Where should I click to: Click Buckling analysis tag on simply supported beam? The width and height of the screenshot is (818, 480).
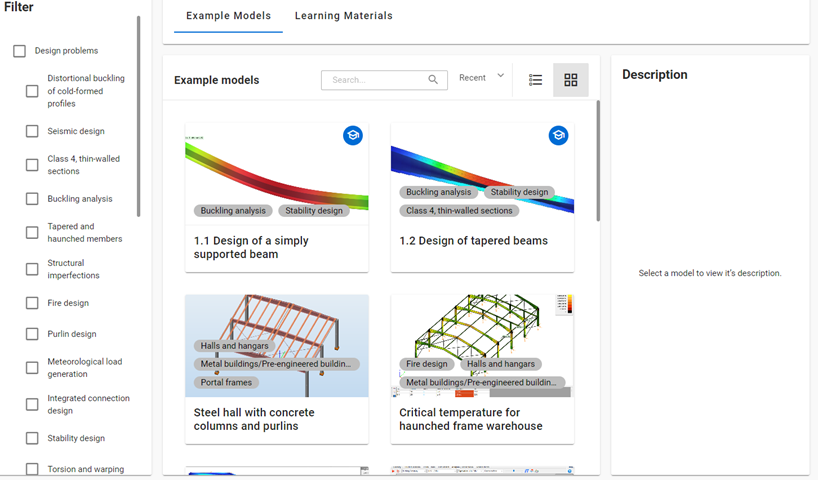coord(233,211)
